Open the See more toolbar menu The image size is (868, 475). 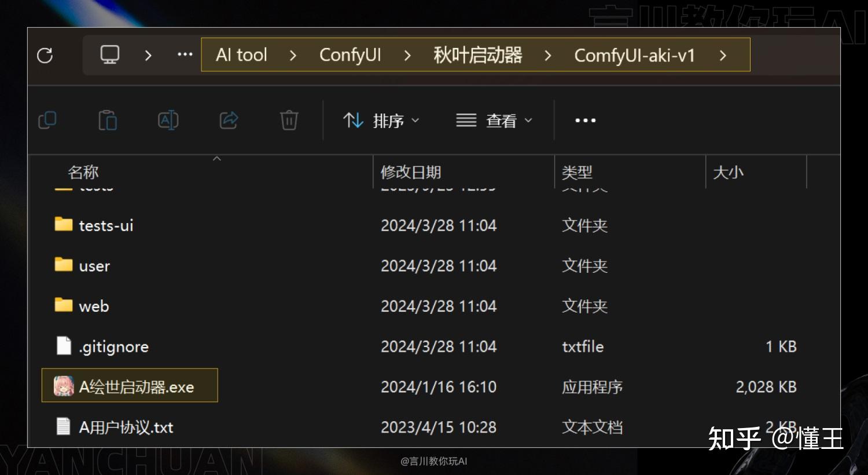point(585,120)
